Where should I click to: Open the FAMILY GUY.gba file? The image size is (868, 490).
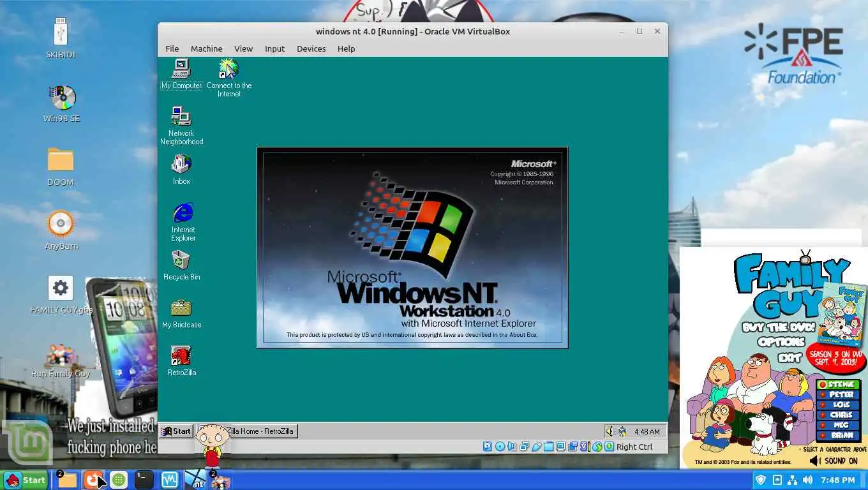pos(61,295)
